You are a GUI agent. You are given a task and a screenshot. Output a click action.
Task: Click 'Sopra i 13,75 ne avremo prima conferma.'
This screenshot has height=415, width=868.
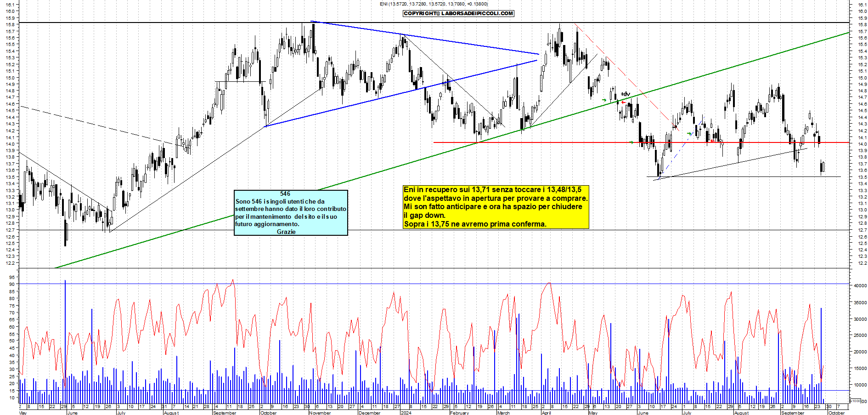point(475,224)
